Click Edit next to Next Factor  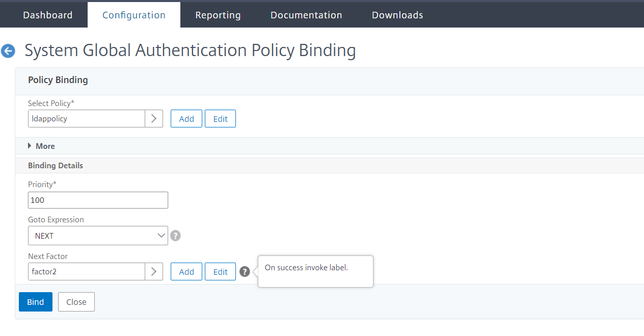[x=220, y=272]
